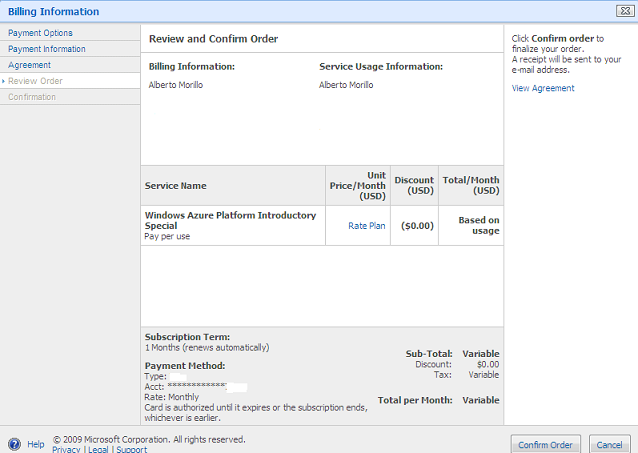
Task: Open the Rate Plan link
Action: [367, 226]
